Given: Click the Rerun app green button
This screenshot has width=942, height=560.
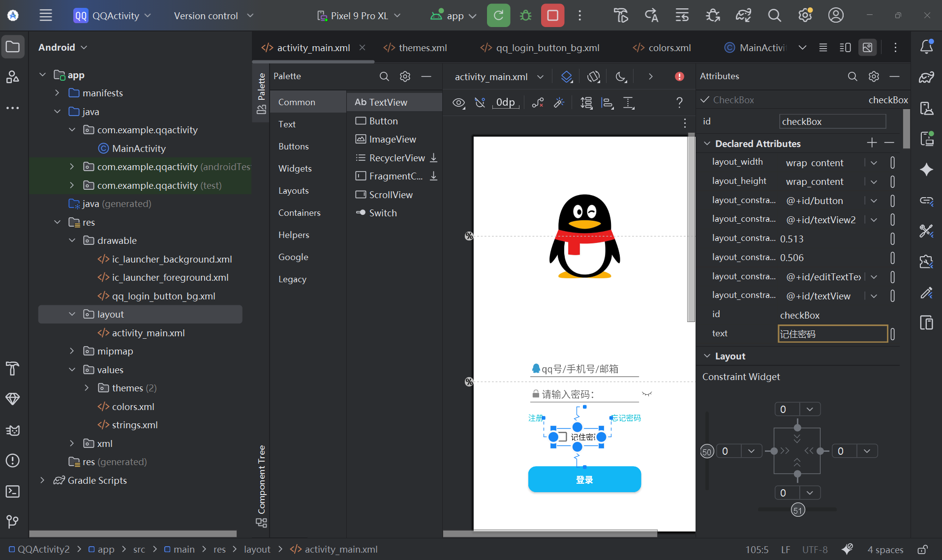Looking at the screenshot, I should [498, 15].
